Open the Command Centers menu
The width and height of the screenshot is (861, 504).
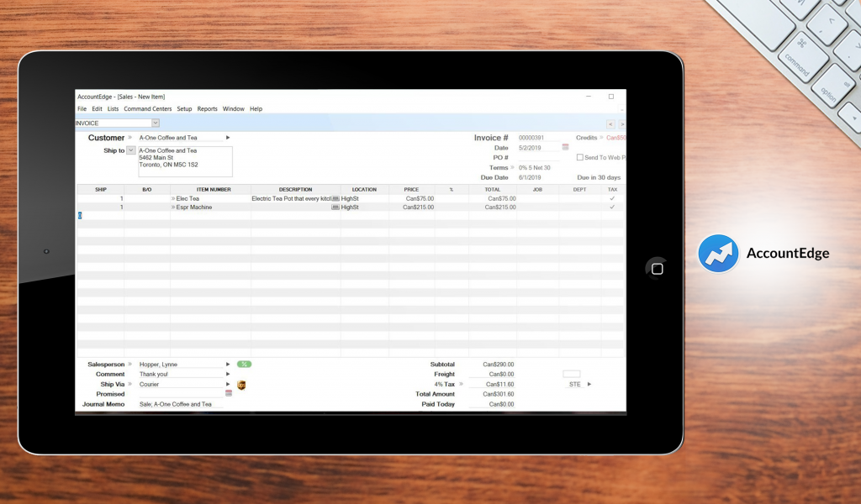148,108
